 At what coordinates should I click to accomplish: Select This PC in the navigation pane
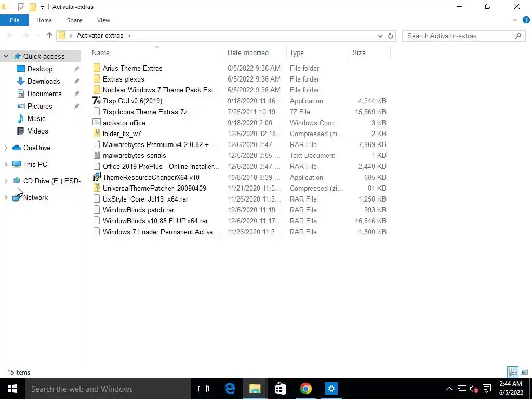tap(35, 164)
